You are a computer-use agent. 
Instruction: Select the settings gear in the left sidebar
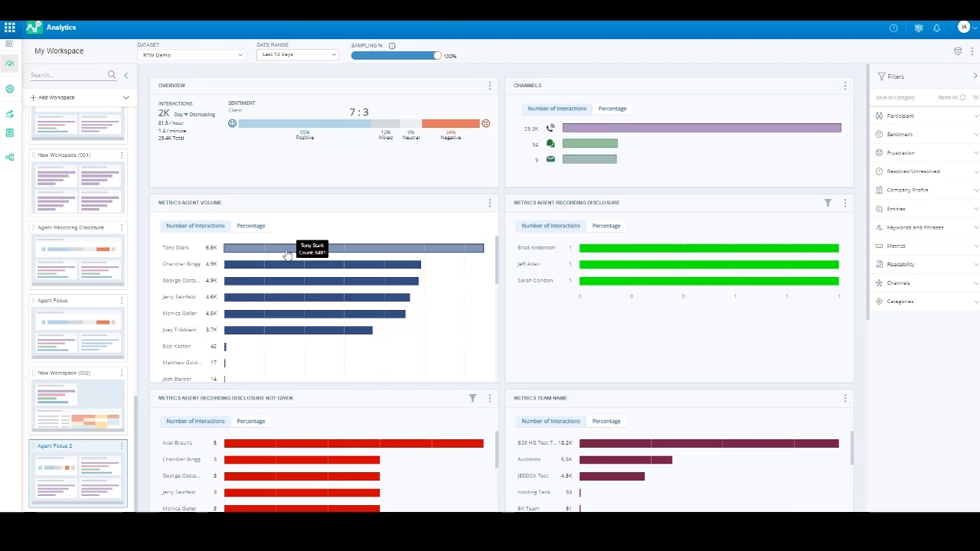(9, 88)
